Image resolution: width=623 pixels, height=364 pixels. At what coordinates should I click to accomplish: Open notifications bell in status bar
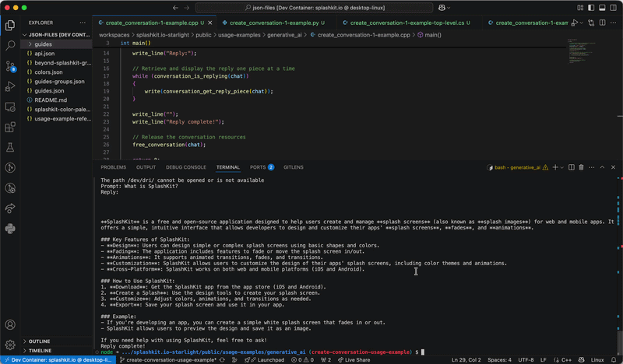pos(614,360)
